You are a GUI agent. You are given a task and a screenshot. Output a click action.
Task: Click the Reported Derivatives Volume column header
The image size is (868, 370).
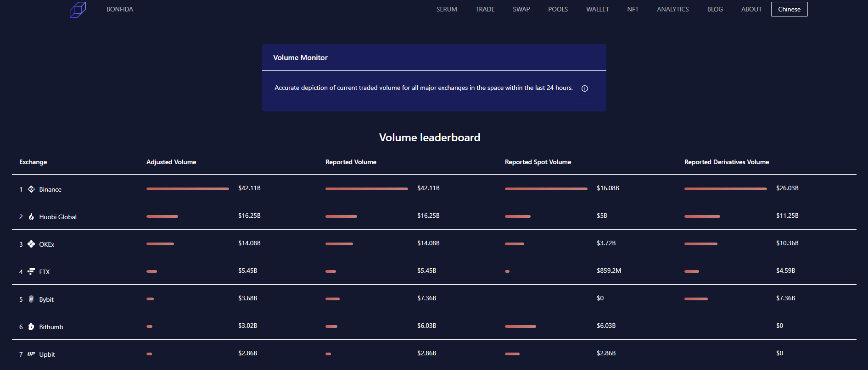[727, 162]
